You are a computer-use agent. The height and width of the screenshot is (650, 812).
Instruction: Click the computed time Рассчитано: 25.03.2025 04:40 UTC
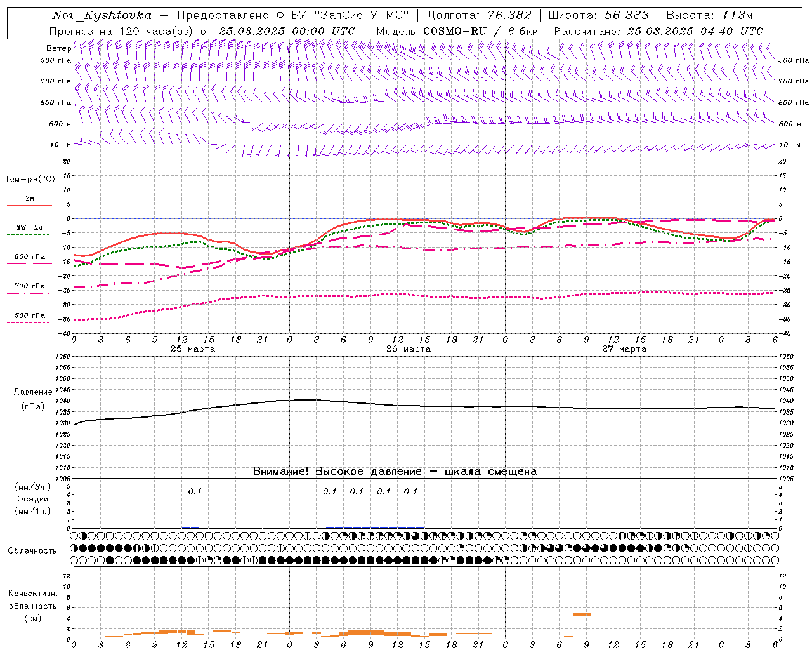(x=658, y=31)
